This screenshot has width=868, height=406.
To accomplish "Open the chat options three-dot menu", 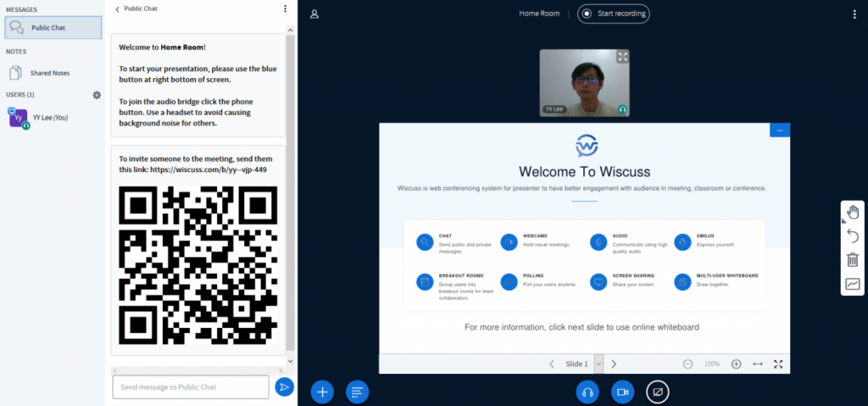I will (x=285, y=8).
